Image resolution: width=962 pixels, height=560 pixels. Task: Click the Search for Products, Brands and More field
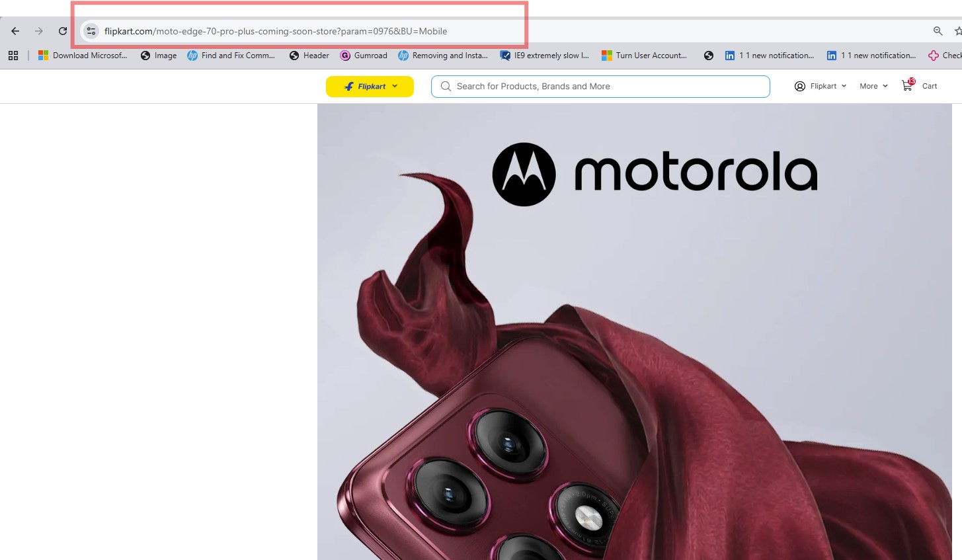[x=600, y=87]
